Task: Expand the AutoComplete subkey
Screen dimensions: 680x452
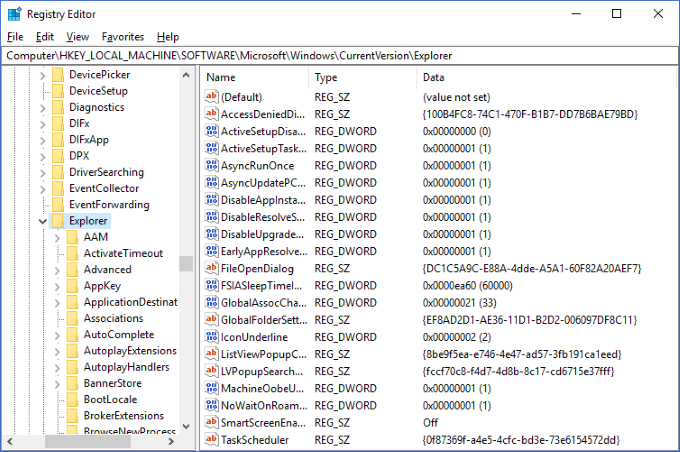Action: click(x=57, y=335)
